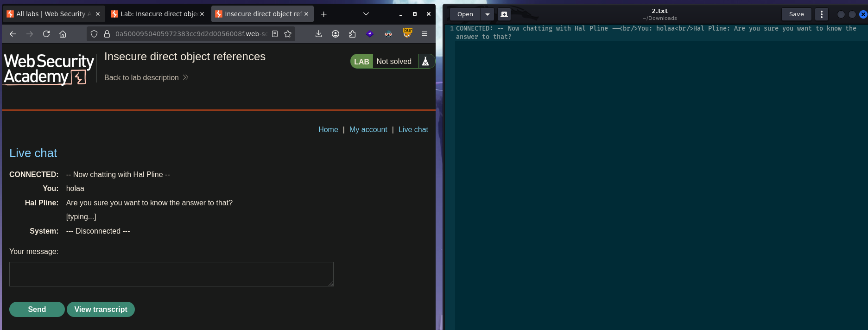The height and width of the screenshot is (330, 868).
Task: Open the text editor three-dot menu
Action: pyautogui.click(x=822, y=14)
